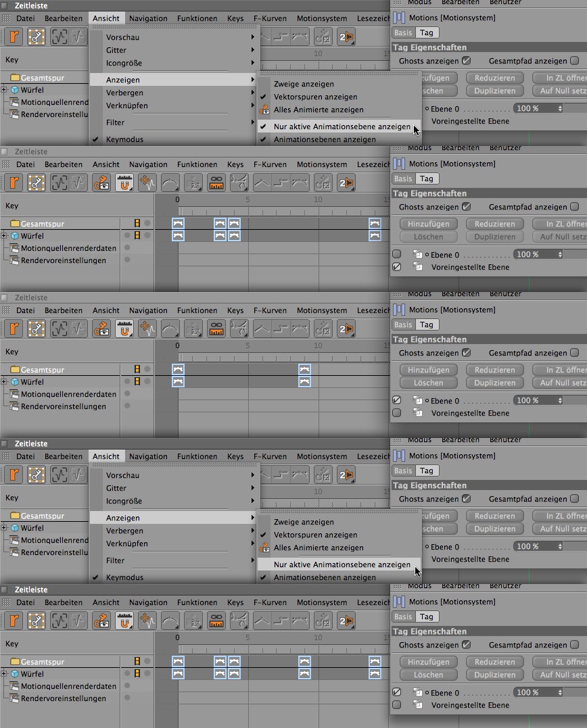
Task: Uncheck Ebene 0 checkbox in third panel
Action: point(396,399)
